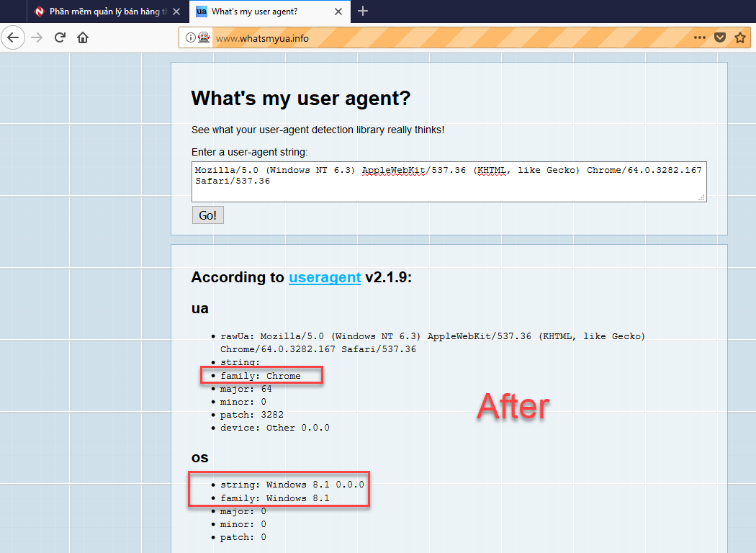Click inside the user-agent string textarea
The width and height of the screenshot is (756, 553).
click(449, 181)
